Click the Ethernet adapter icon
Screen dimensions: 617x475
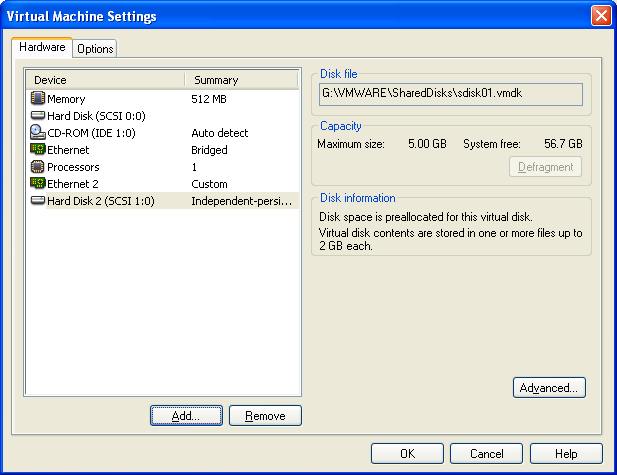pos(38,150)
